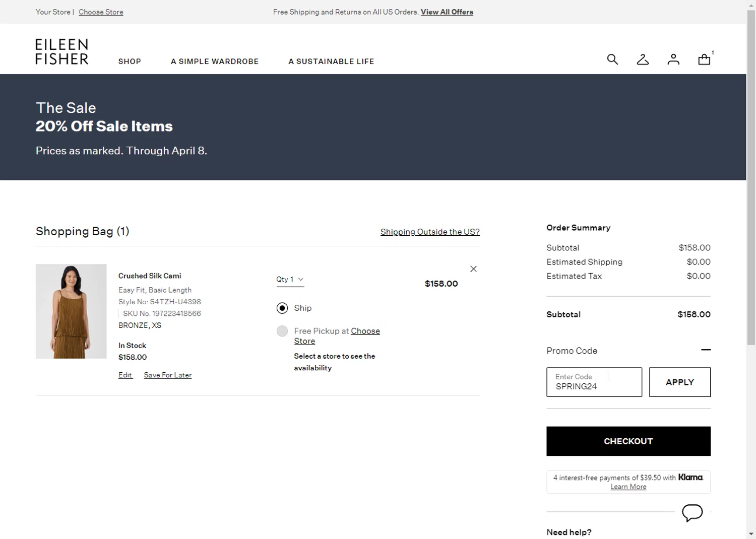
Task: Click the In Stock status text
Action: (132, 346)
